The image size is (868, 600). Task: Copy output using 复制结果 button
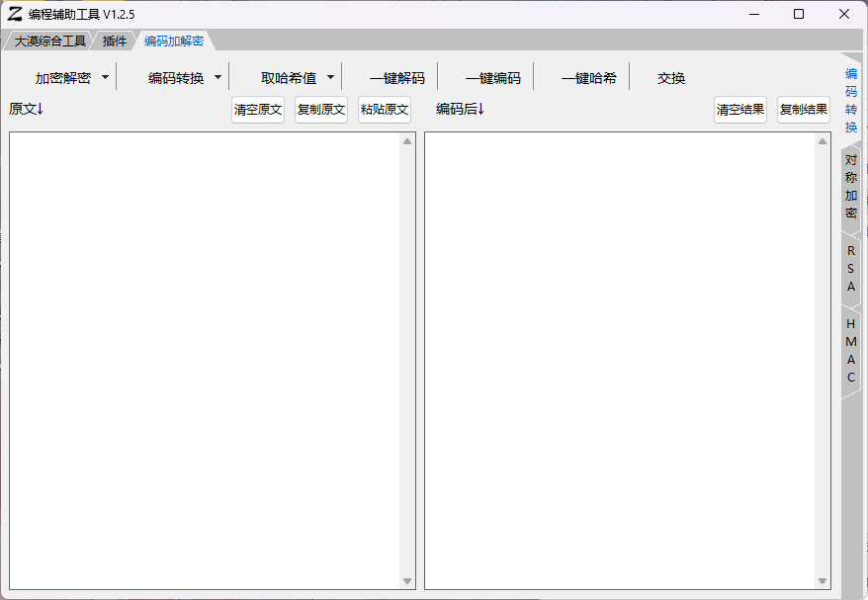coord(804,110)
